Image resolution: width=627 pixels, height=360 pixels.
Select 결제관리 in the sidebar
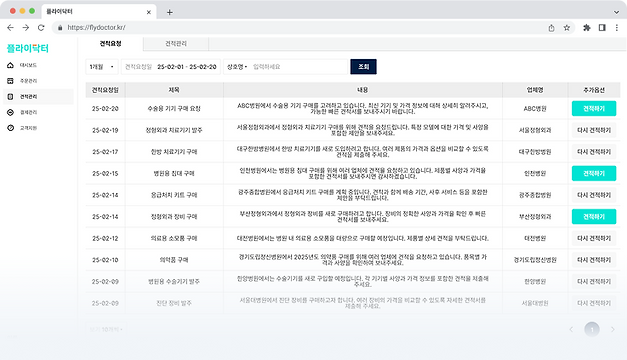pos(28,112)
